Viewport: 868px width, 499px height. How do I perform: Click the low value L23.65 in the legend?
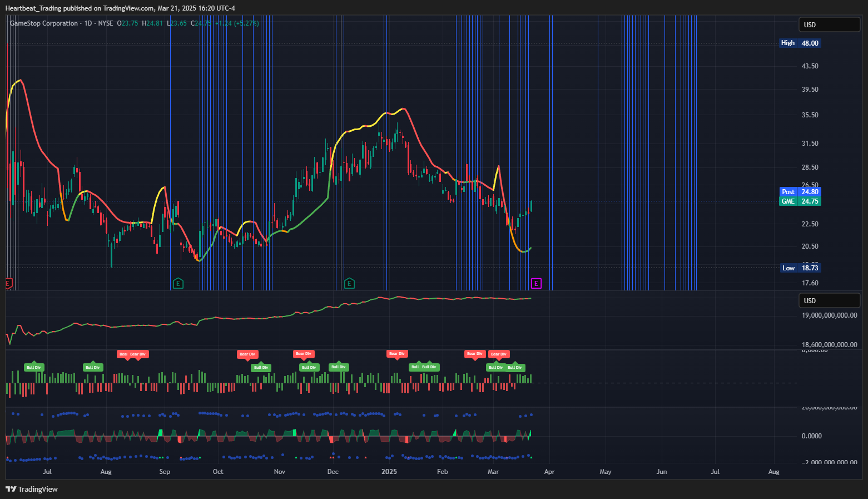tap(177, 23)
